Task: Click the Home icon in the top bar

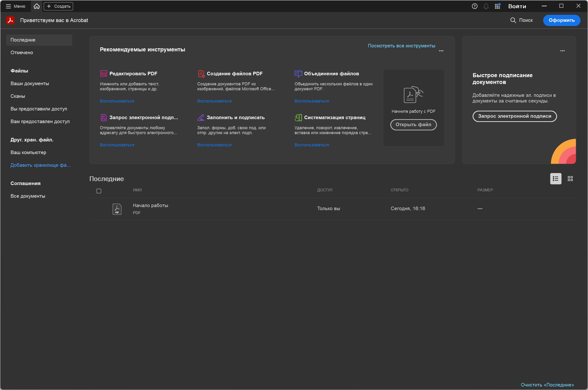Action: (37, 6)
